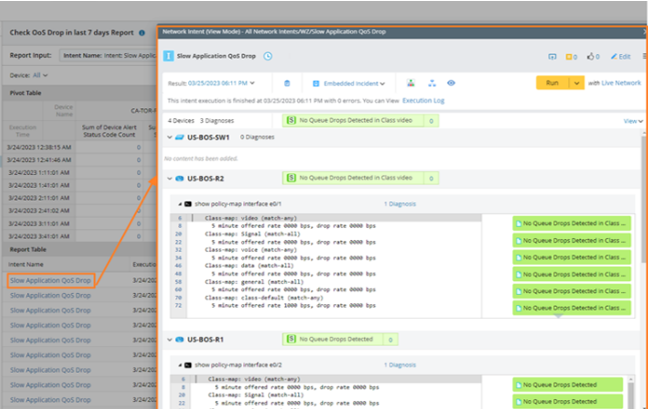Viewport: 650px width, 409px height.
Task: Click the Intent Name column header in the Report Table
Action: click(x=26, y=264)
